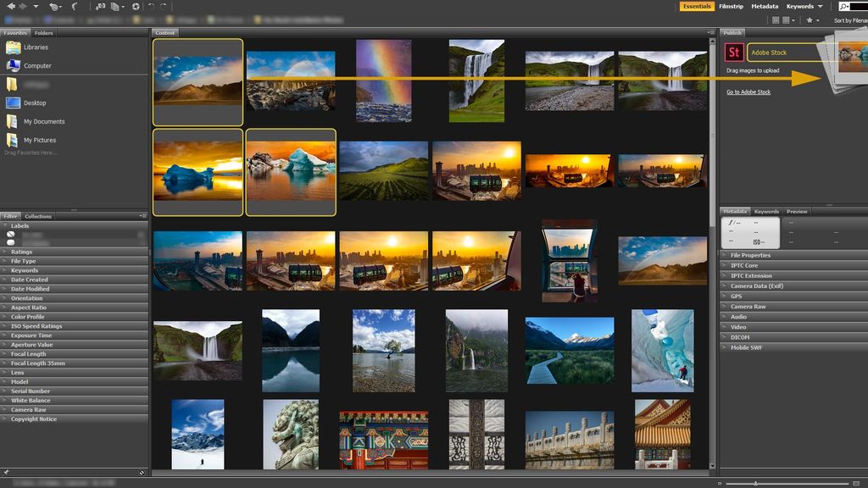Rotate image 90 degrees counterclockwise
868x488 pixels.
[151, 6]
